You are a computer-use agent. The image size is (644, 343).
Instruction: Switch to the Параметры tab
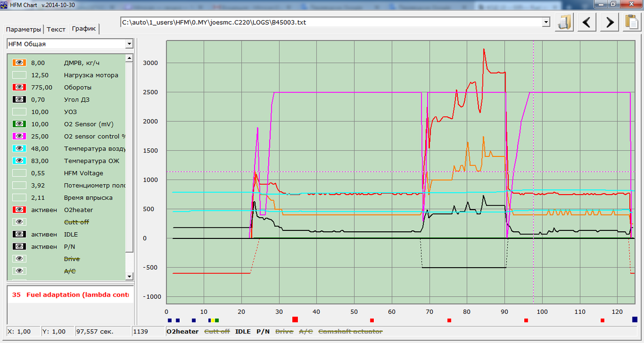(24, 29)
